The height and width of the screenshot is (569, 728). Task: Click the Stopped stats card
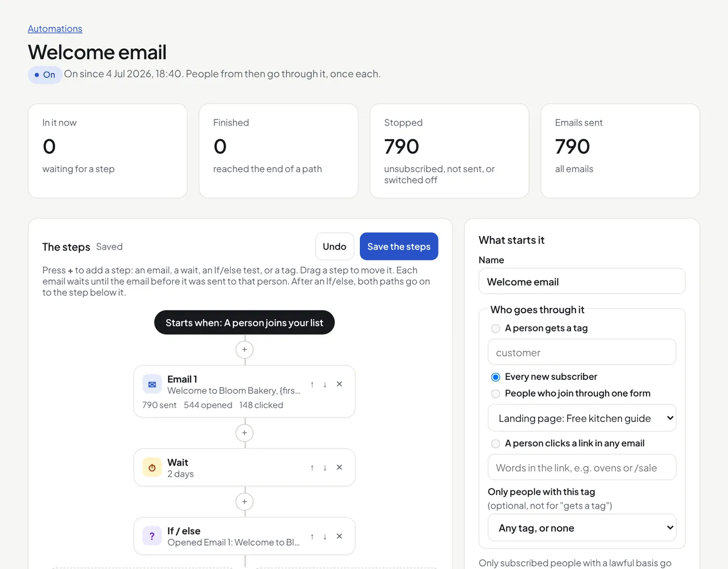(449, 151)
